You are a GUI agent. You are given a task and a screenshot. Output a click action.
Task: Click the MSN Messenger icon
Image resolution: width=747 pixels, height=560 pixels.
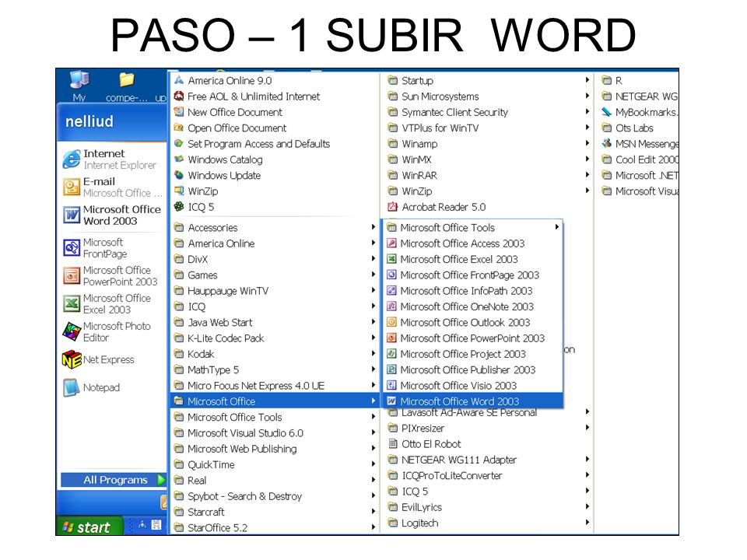point(606,143)
